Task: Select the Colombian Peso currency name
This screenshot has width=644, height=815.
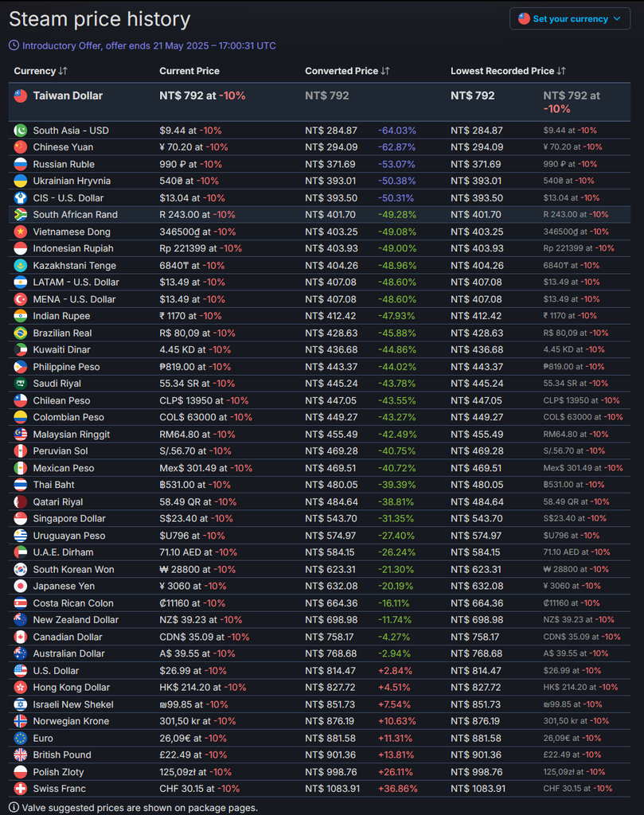Action: (68, 417)
